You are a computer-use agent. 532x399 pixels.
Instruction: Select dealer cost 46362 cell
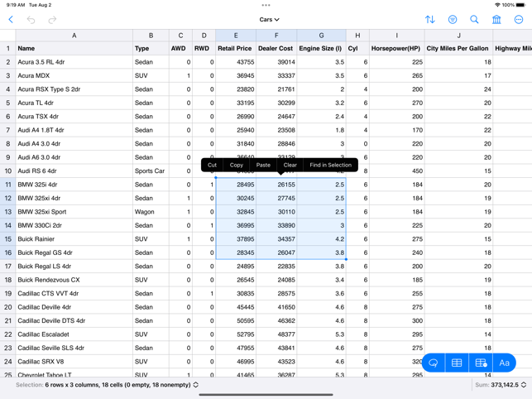pyautogui.click(x=276, y=320)
